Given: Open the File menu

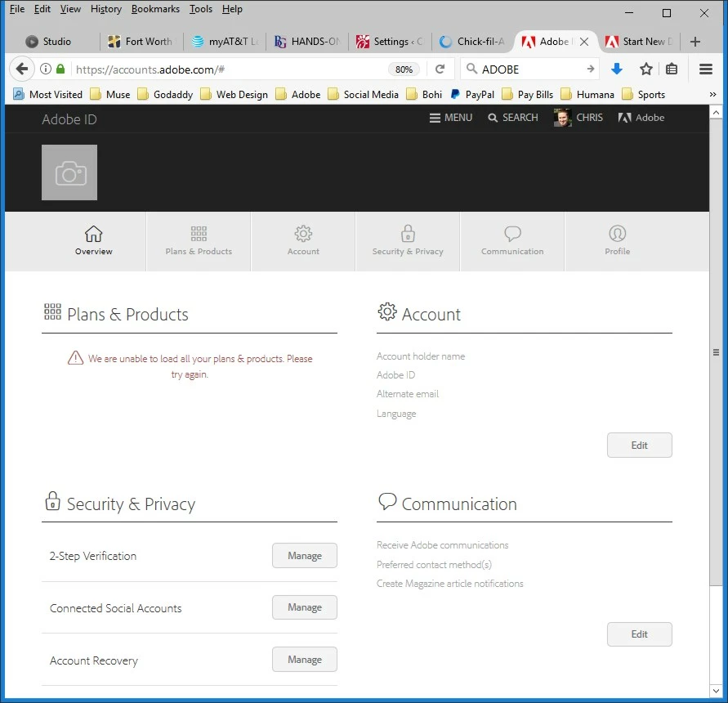Looking at the screenshot, I should 17,9.
